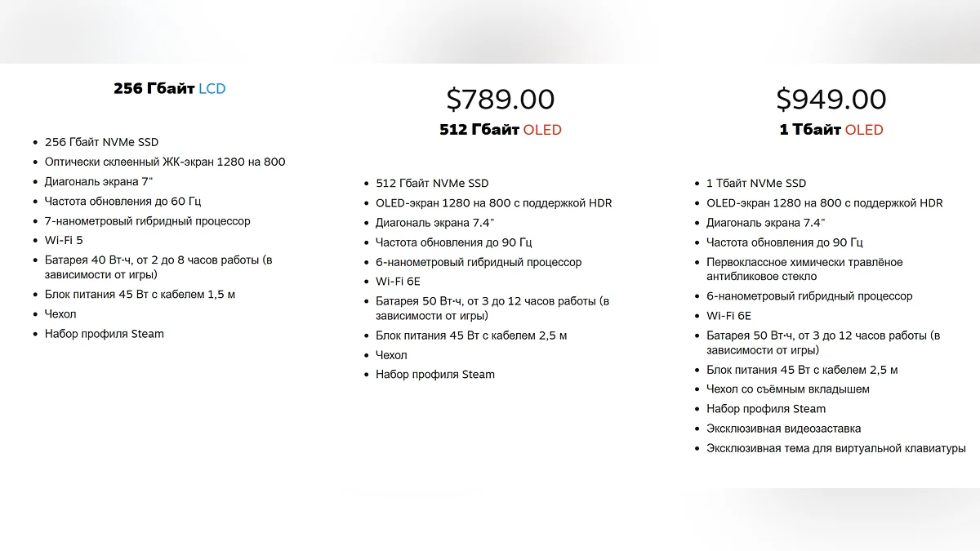Click the 1 Тбайт NVMe SSD item
980x551 pixels.
pos(756,183)
